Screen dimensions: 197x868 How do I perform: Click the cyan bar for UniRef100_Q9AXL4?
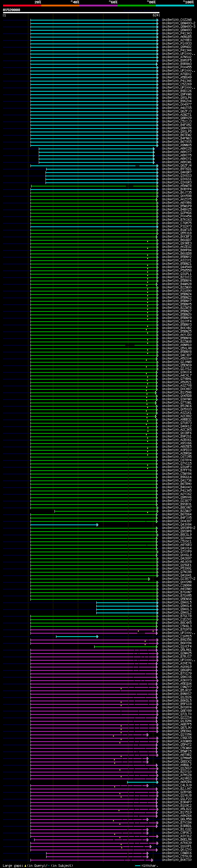(x=127, y=606)
